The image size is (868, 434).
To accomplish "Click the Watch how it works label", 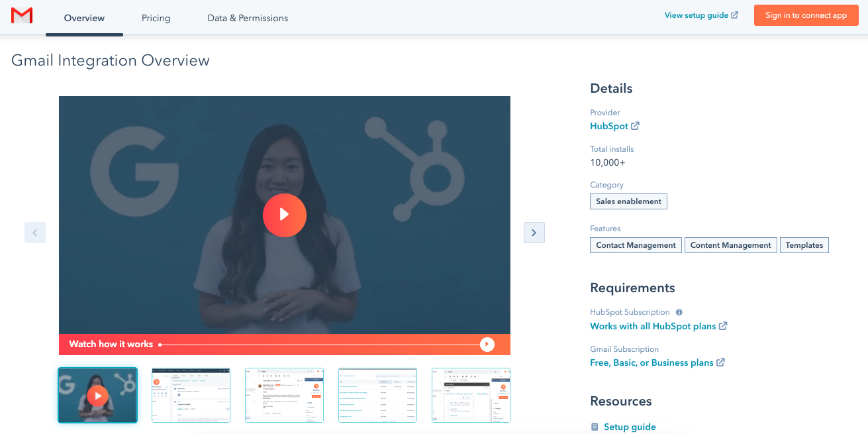I will [111, 344].
